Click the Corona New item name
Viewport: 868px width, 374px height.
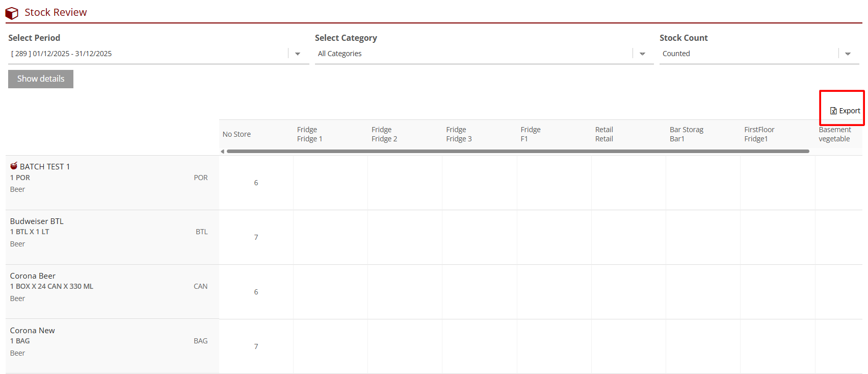click(x=32, y=331)
